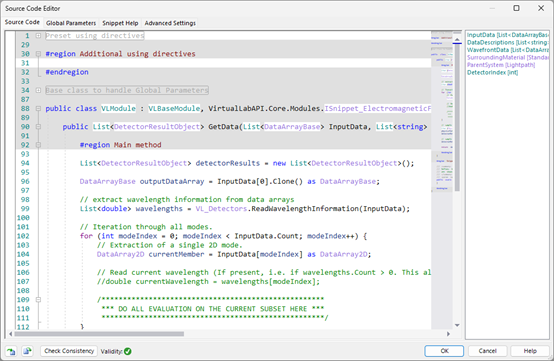Collapse the Additional using directives region
This screenshot has height=361, width=554.
38,54
